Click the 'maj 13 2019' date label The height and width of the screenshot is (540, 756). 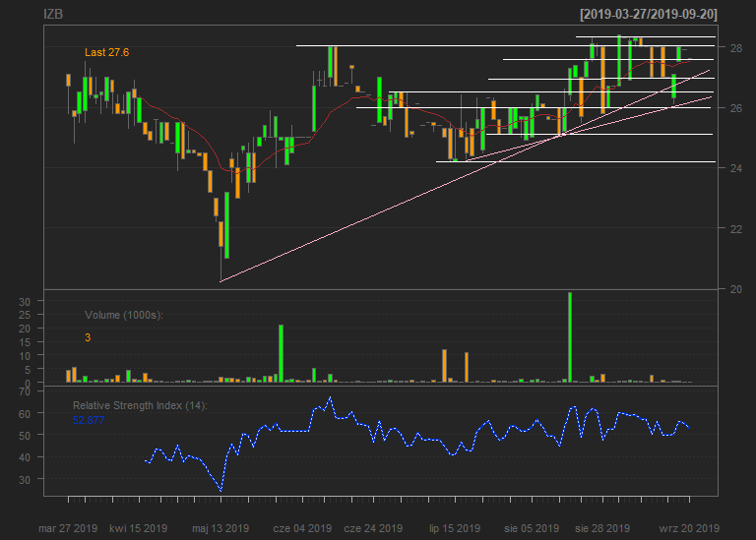click(x=220, y=528)
